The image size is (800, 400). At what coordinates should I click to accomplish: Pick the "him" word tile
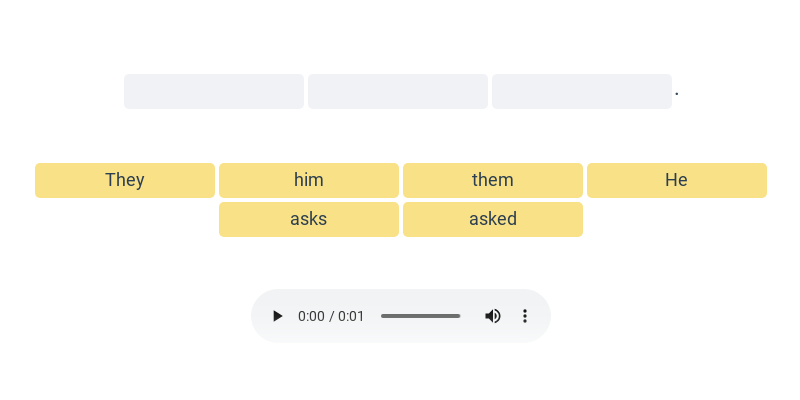pyautogui.click(x=309, y=180)
